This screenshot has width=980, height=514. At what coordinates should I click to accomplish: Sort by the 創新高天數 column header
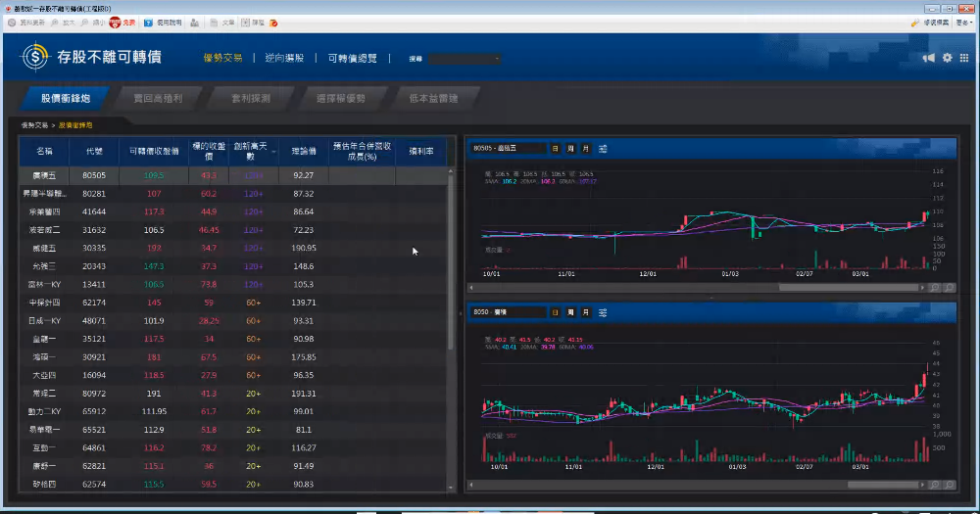click(x=254, y=151)
